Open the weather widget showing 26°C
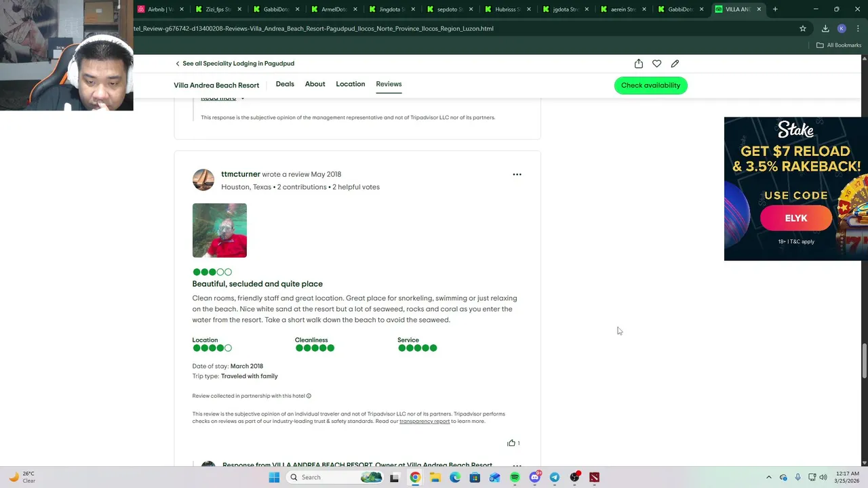This screenshot has width=868, height=488. pyautogui.click(x=22, y=477)
